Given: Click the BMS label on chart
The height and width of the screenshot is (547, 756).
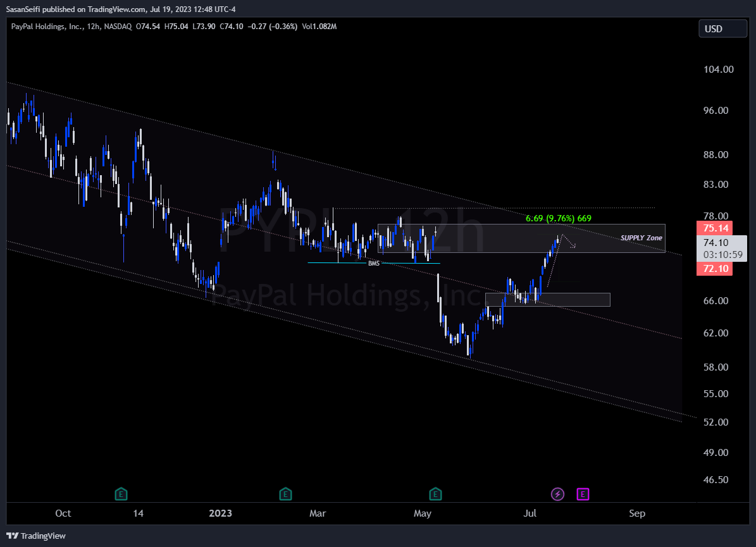Looking at the screenshot, I should coord(374,264).
